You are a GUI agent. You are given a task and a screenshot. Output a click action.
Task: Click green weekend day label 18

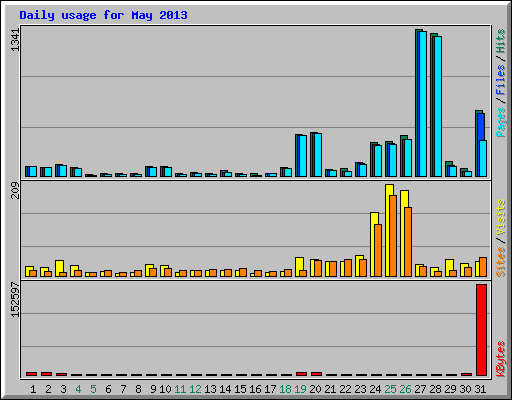(286, 389)
